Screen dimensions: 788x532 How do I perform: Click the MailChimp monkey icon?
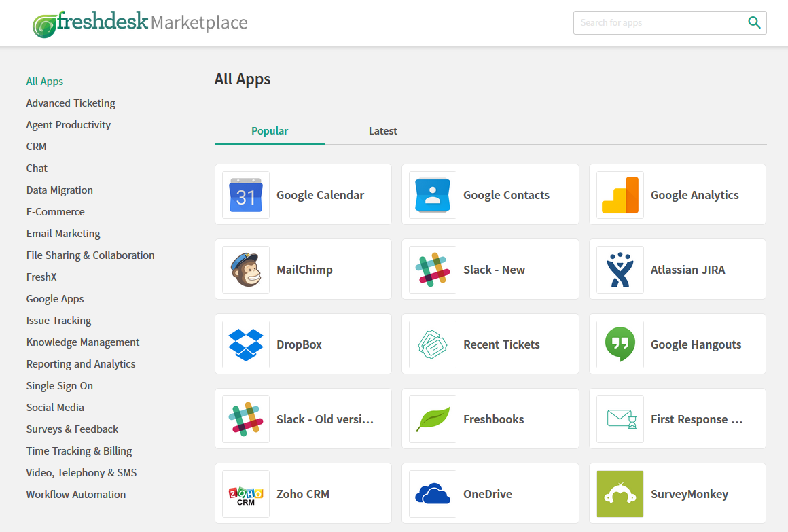(x=246, y=270)
